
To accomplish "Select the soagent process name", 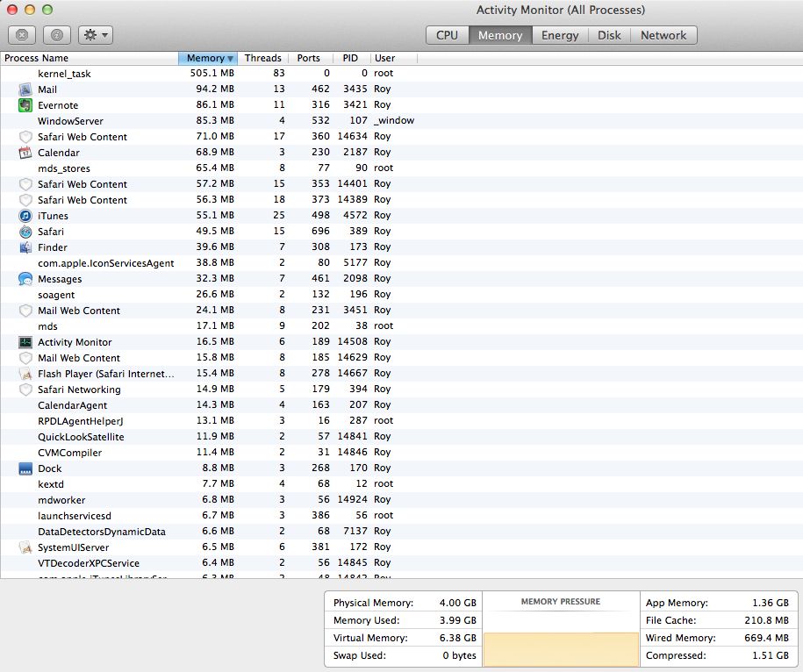I will (x=56, y=295).
